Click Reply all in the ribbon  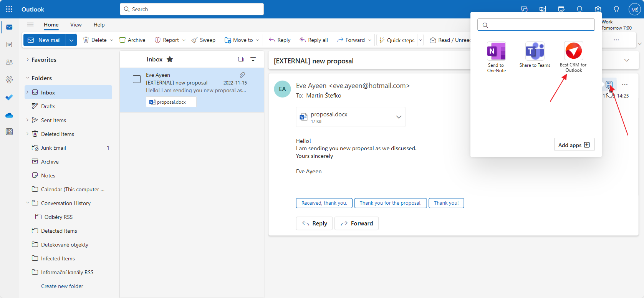coord(314,40)
